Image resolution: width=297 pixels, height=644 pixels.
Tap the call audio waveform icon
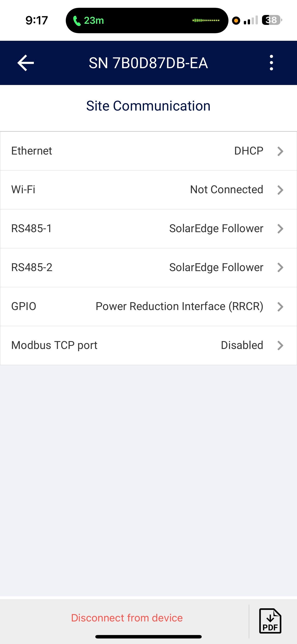[206, 20]
